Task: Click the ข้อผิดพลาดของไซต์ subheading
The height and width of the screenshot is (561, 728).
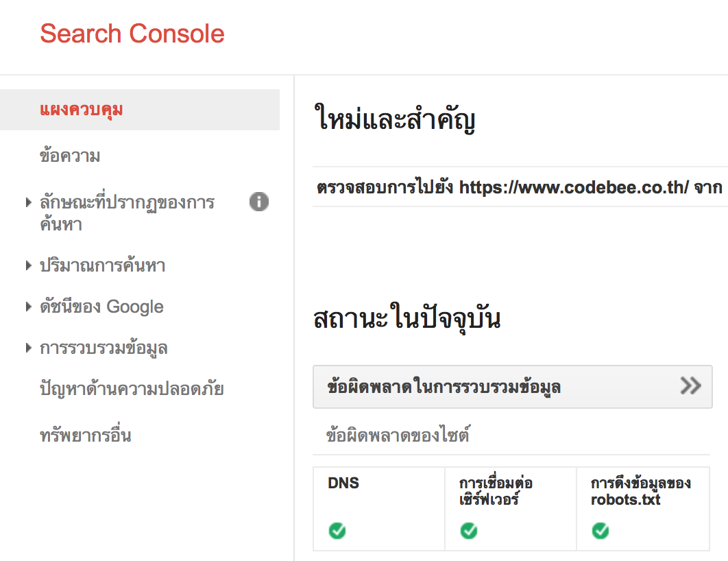Action: click(x=398, y=435)
